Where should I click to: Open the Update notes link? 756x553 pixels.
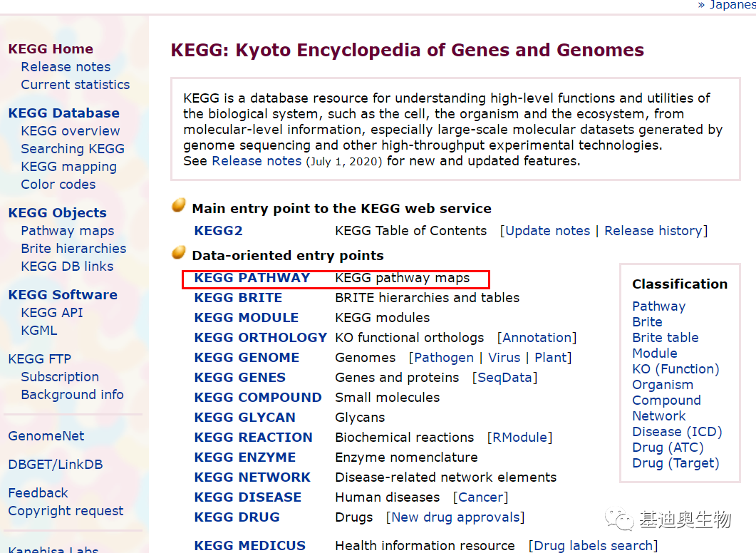(547, 231)
